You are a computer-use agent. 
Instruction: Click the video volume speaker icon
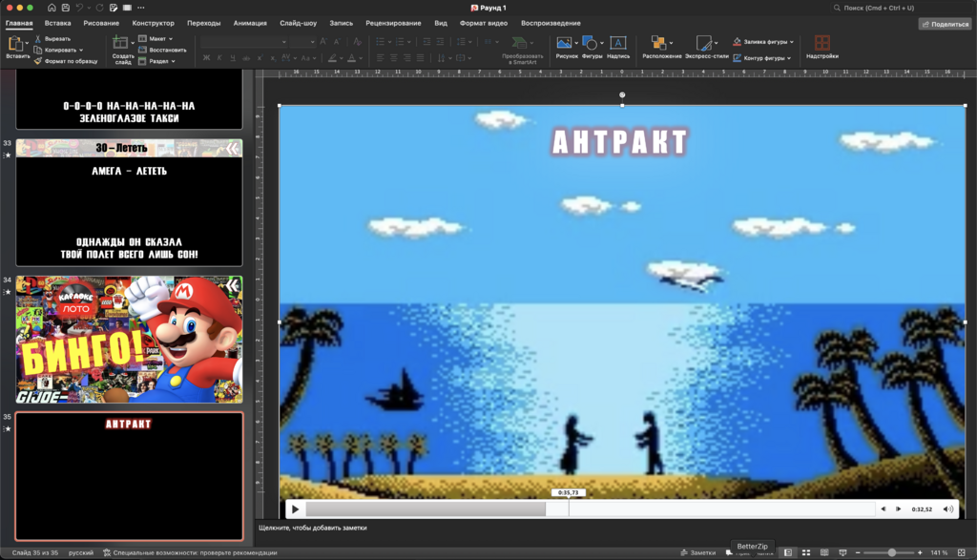coord(947,508)
